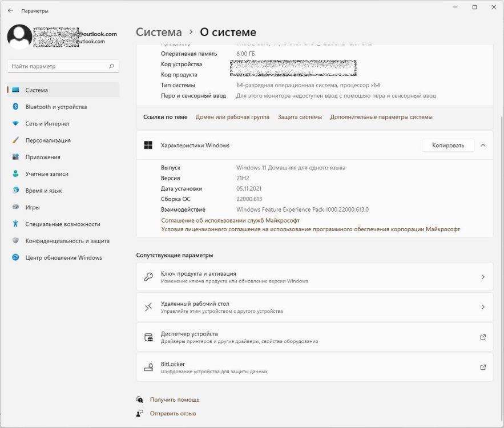Go to Время и язык settings
The image size is (504, 428).
[43, 191]
